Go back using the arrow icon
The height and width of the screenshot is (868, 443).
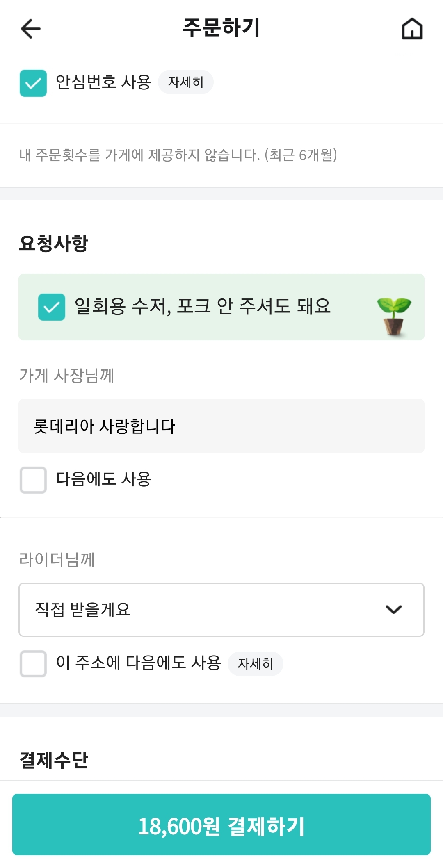(31, 29)
